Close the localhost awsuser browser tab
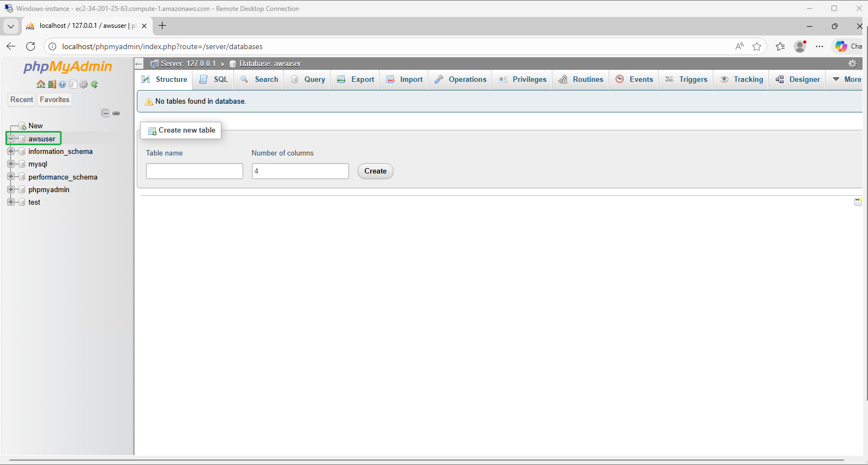Image resolution: width=868 pixels, height=465 pixels. point(144,26)
